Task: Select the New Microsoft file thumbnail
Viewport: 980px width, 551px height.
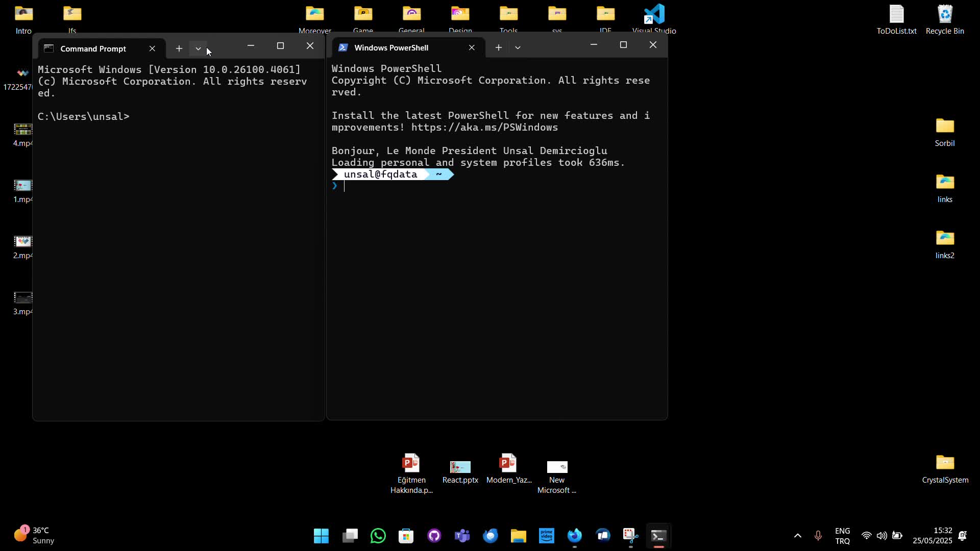Action: pos(557,477)
